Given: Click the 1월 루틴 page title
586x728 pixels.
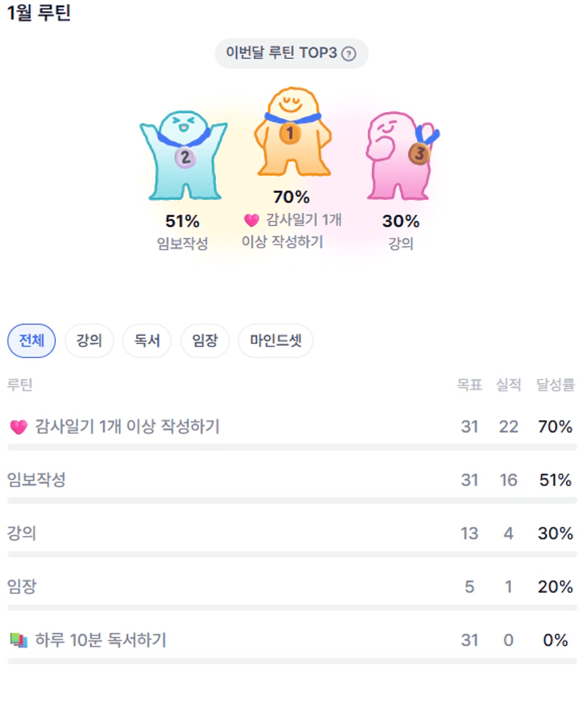Looking at the screenshot, I should [39, 13].
